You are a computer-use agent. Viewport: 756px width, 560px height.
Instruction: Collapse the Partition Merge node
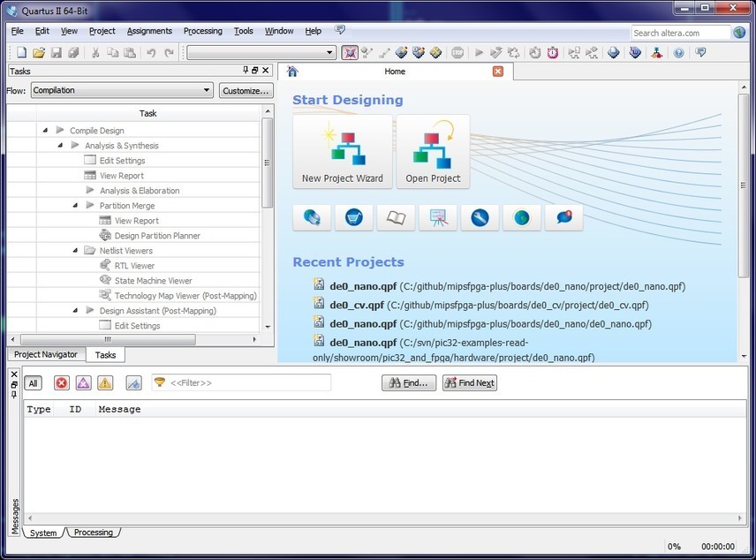75,206
